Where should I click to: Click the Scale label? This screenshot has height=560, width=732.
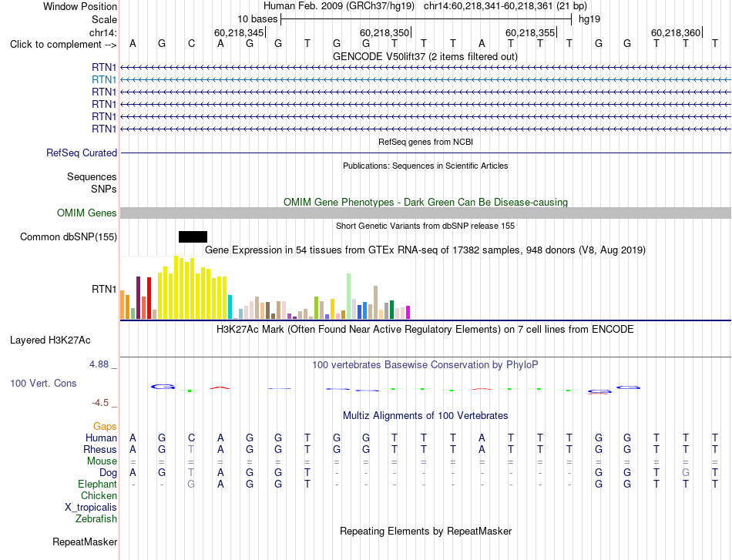point(104,19)
